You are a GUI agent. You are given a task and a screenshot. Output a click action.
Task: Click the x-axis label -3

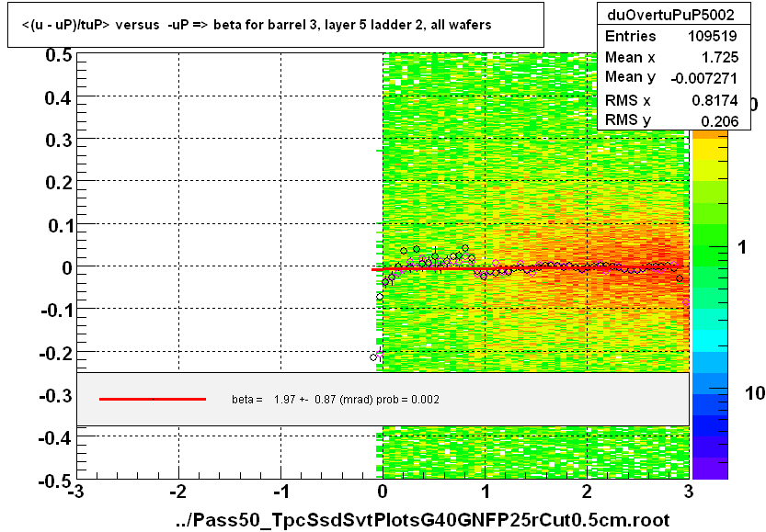coord(76,491)
